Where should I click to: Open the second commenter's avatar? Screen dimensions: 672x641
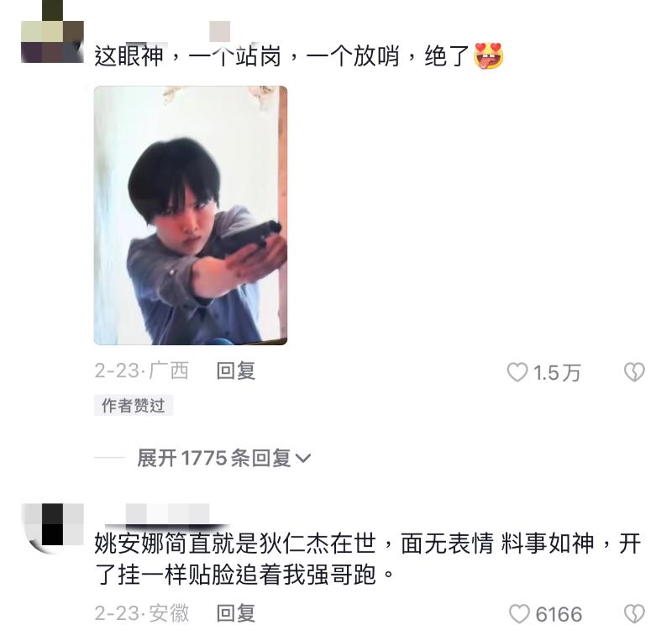(52, 528)
